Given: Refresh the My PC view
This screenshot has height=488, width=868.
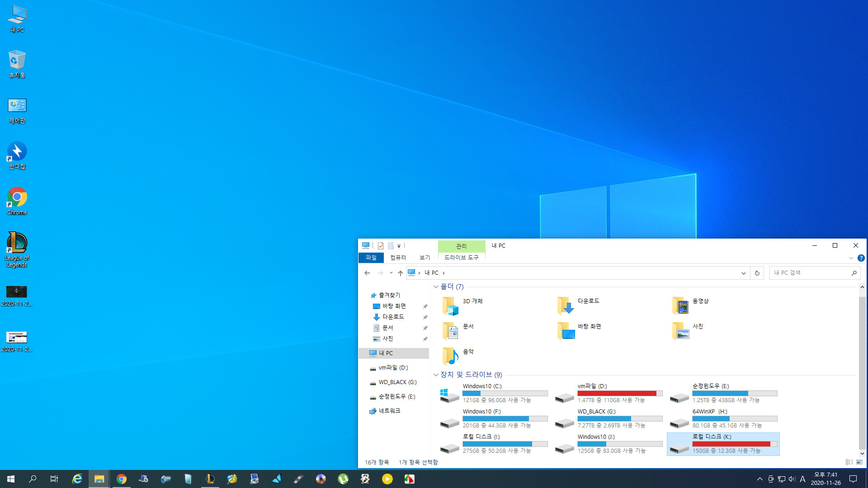Looking at the screenshot, I should coord(757,273).
